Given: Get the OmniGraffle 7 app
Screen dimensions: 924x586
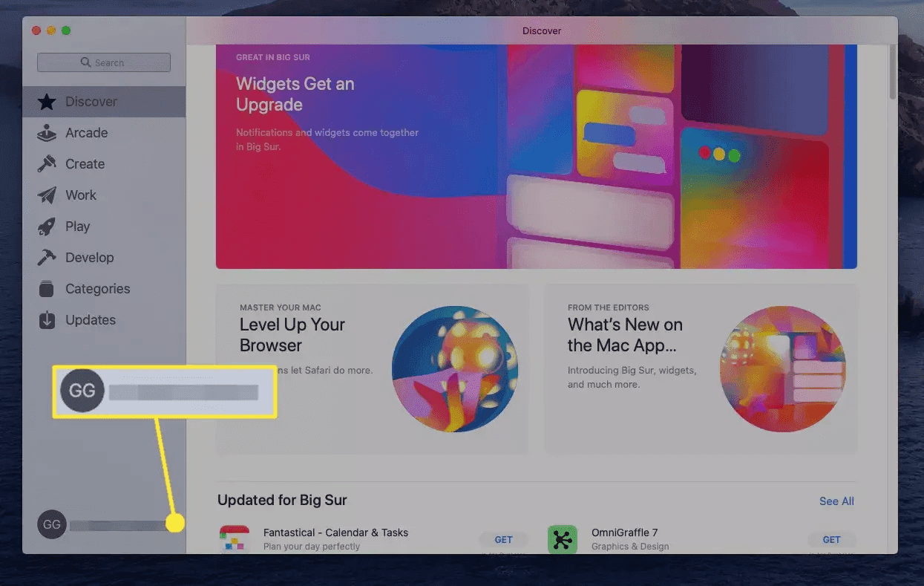Looking at the screenshot, I should pos(832,540).
